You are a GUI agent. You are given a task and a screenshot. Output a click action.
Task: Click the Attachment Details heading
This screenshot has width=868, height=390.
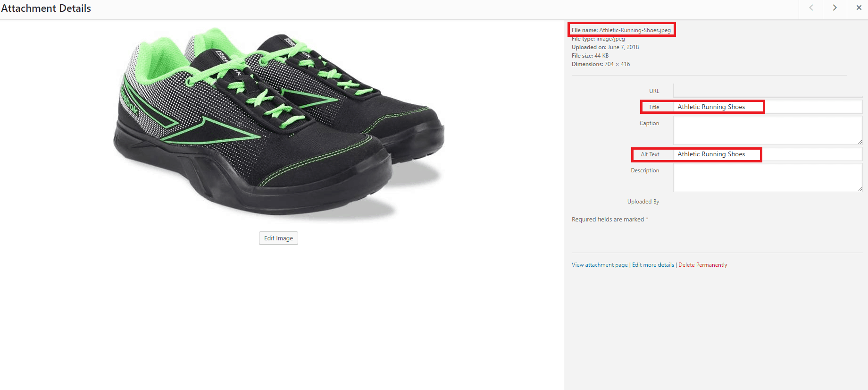(x=46, y=8)
